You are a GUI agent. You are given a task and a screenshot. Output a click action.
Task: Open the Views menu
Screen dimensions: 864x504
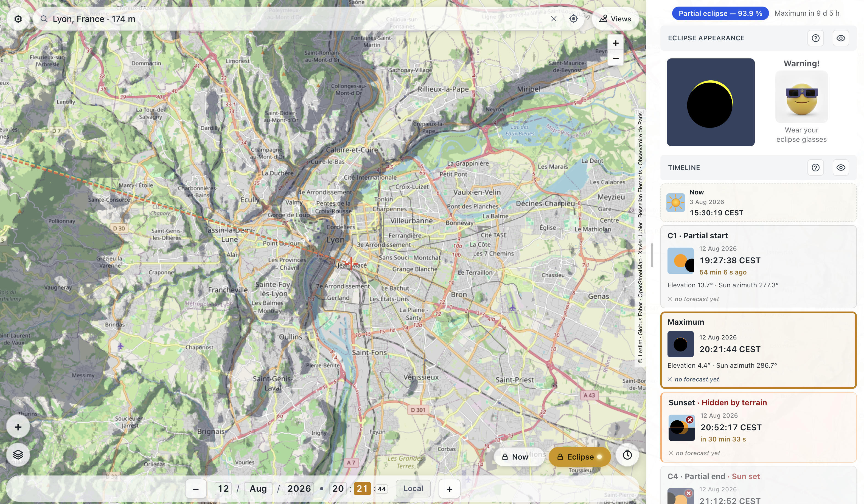point(615,19)
